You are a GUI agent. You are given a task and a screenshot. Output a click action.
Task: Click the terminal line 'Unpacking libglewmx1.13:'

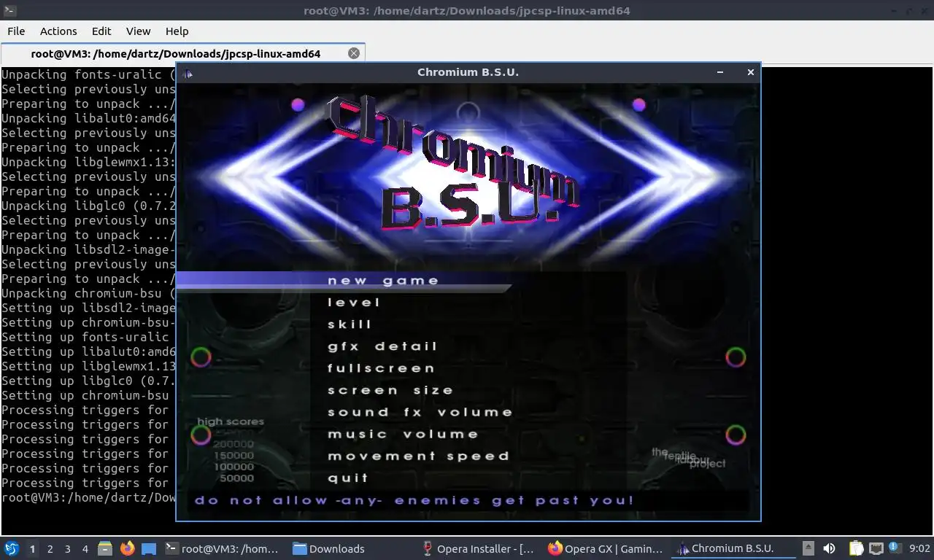pos(88,162)
